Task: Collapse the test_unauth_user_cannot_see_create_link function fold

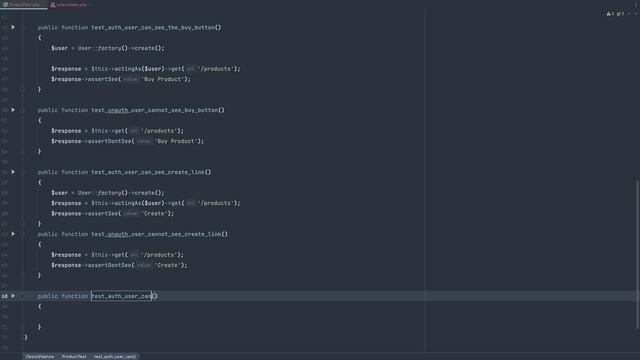Action: pyautogui.click(x=23, y=234)
